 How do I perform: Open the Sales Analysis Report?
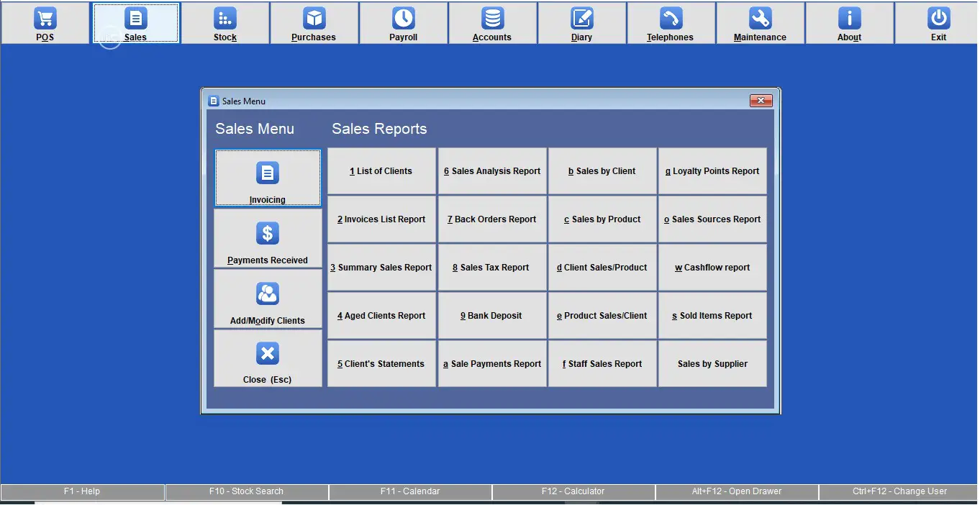[x=492, y=171]
